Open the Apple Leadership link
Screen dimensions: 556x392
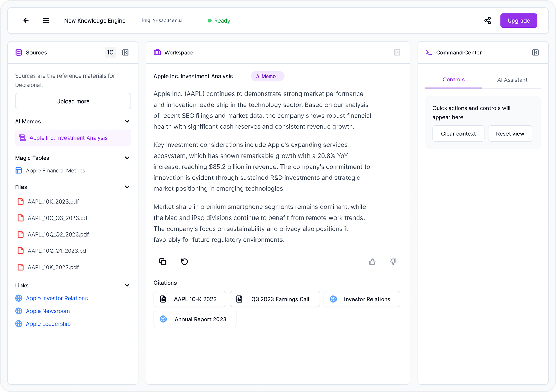click(48, 324)
